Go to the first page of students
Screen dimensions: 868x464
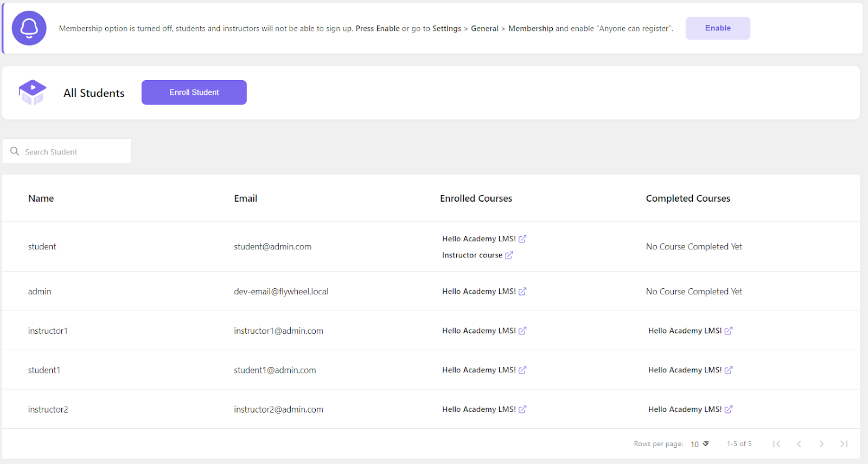point(777,444)
